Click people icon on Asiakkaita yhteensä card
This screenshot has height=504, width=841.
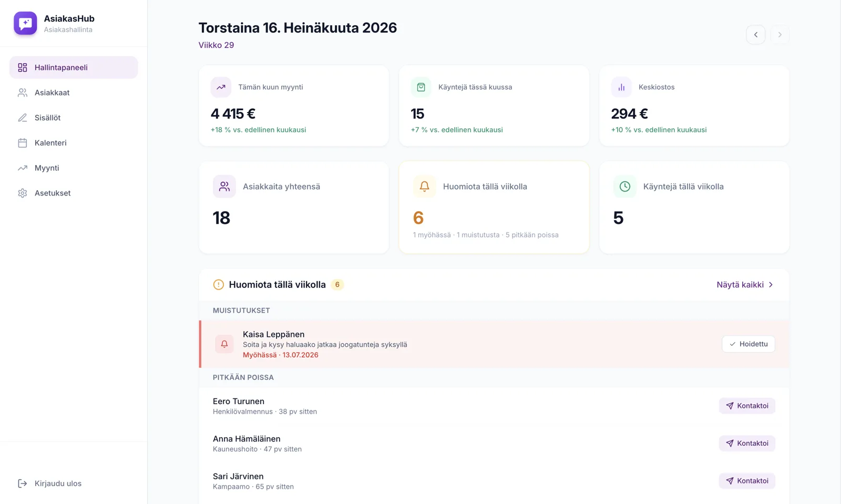point(224,187)
